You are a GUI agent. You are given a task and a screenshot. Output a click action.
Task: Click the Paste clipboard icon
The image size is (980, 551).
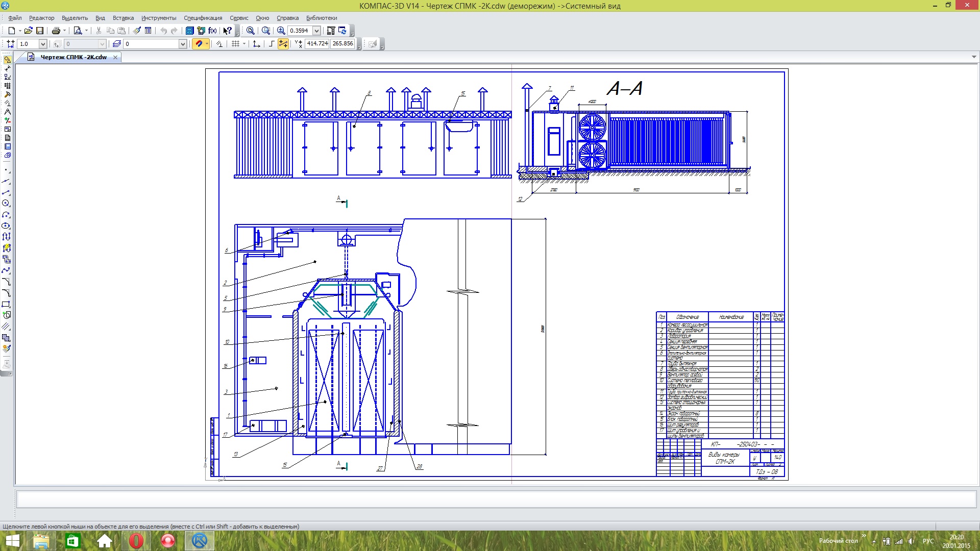point(121,31)
